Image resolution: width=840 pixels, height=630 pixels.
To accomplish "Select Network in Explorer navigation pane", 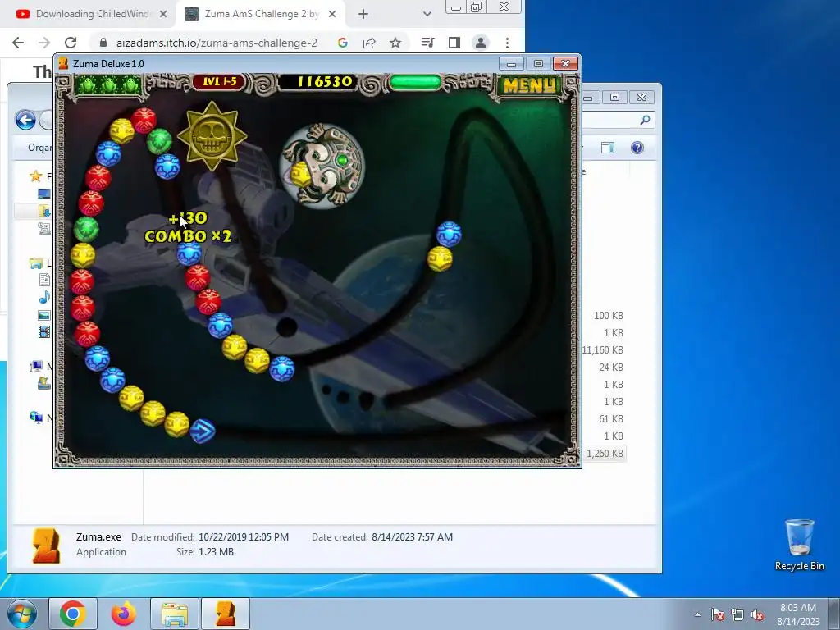I will coord(36,418).
